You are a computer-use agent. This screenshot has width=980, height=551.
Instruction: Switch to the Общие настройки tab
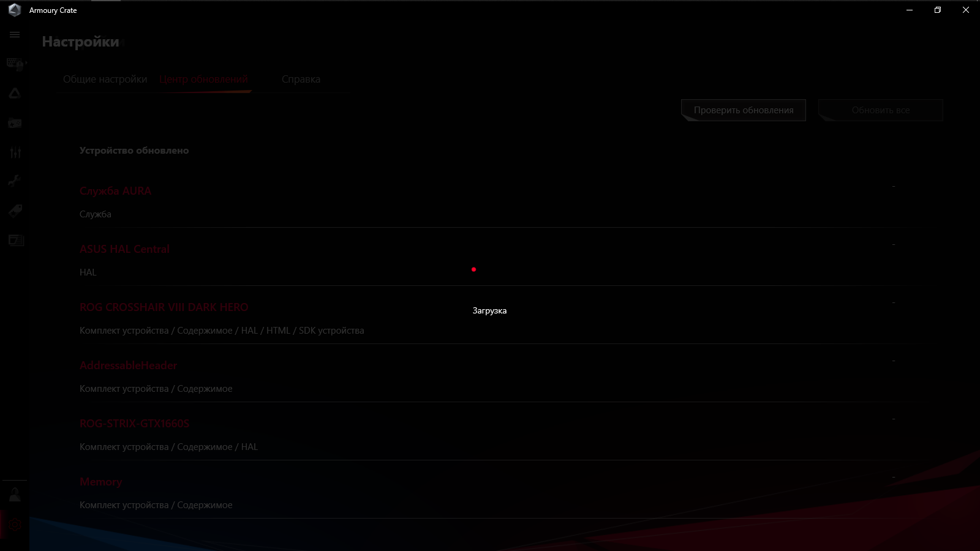105,79
